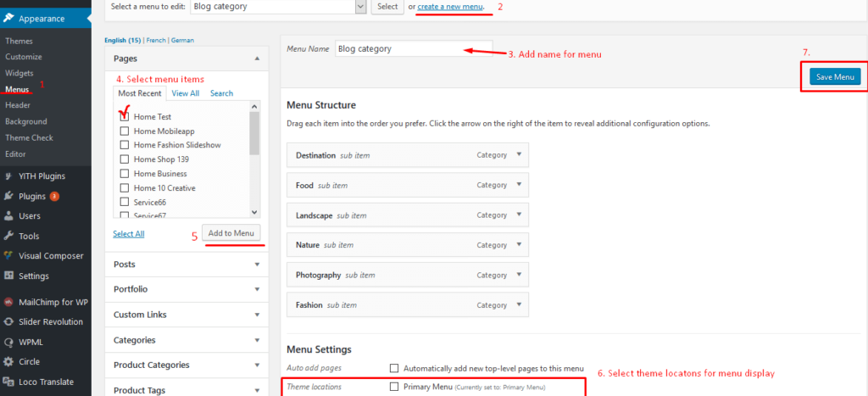Click the Visual Composer icon
This screenshot has width=868, height=396.
pyautogui.click(x=8, y=256)
